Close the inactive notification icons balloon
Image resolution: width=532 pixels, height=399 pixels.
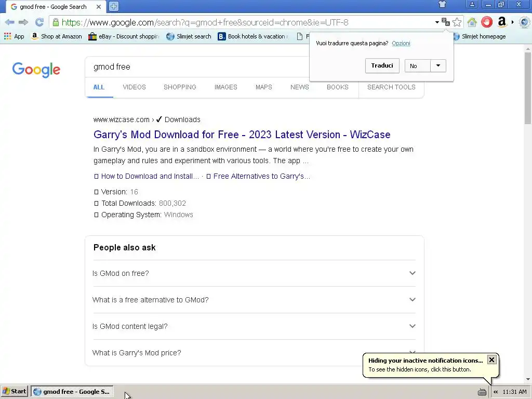(491, 360)
